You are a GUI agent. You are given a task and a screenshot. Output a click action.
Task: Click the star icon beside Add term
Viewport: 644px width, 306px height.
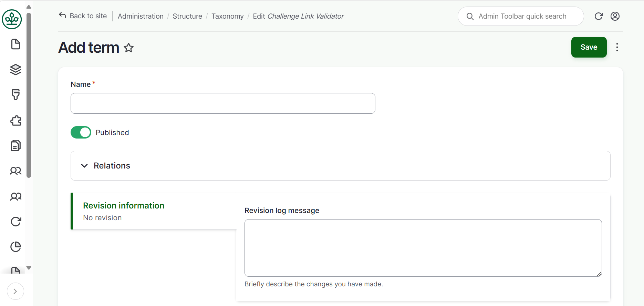[129, 48]
